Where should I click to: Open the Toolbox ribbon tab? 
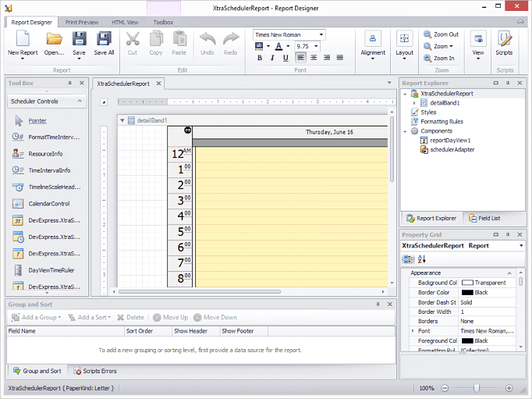pyautogui.click(x=163, y=23)
